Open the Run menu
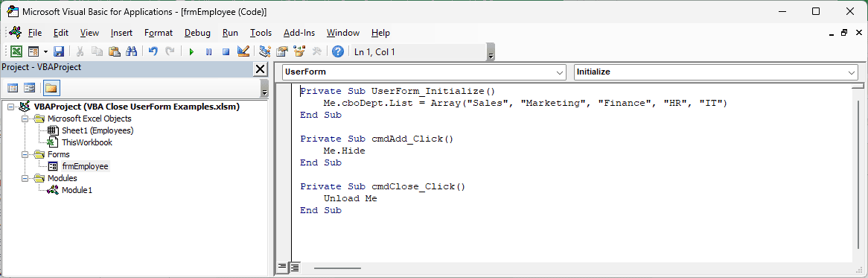Viewport: 868px width, 278px height. tap(230, 33)
